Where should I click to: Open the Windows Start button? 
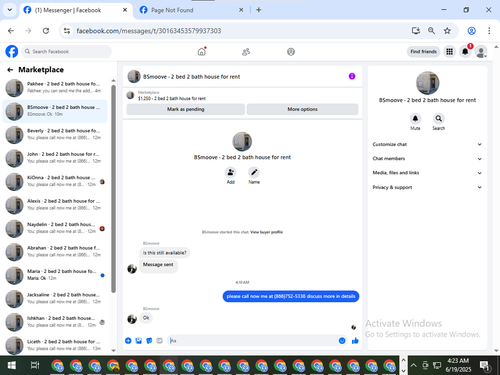click(12, 366)
